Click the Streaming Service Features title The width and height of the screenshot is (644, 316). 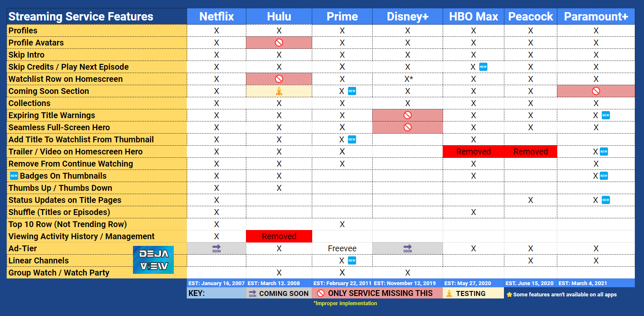81,17
